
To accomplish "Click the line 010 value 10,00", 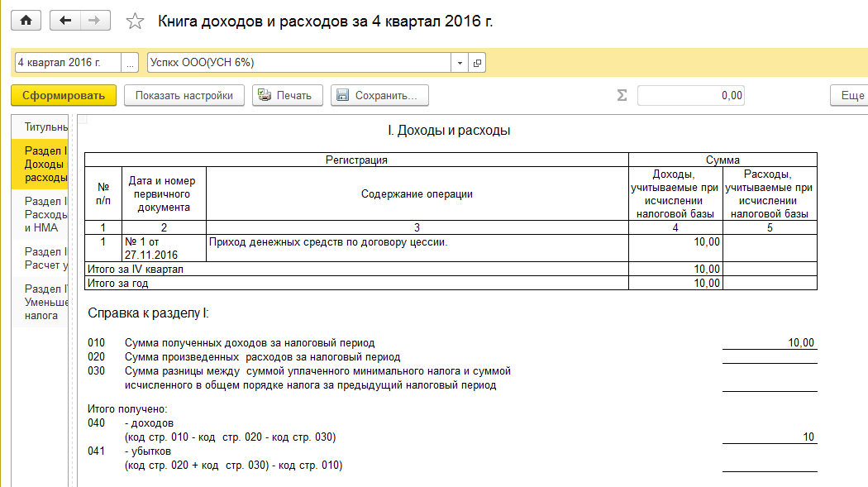I will pos(770,343).
